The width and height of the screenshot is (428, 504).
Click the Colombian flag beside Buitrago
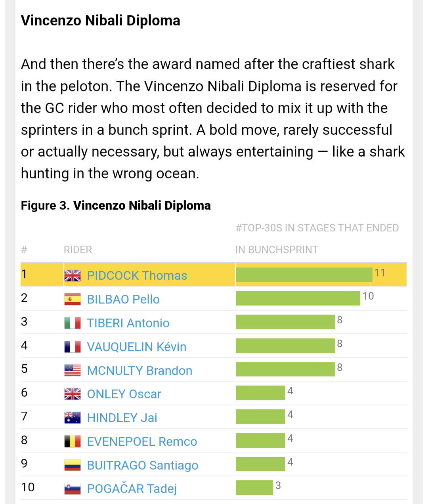coord(73,465)
